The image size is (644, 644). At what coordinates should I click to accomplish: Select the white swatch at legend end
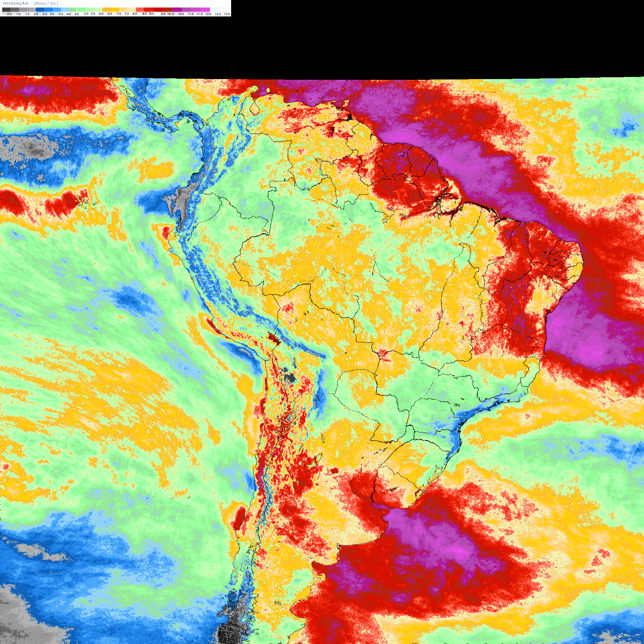225,10
